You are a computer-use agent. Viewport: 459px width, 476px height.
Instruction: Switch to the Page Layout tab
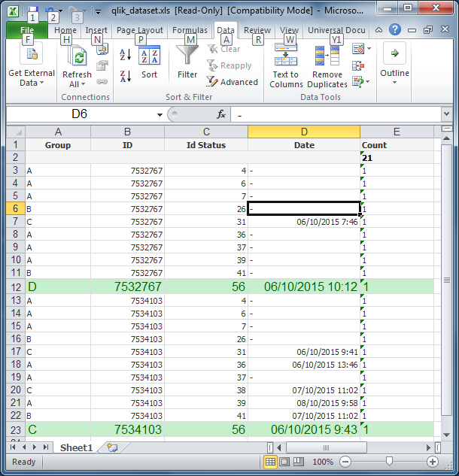click(140, 30)
